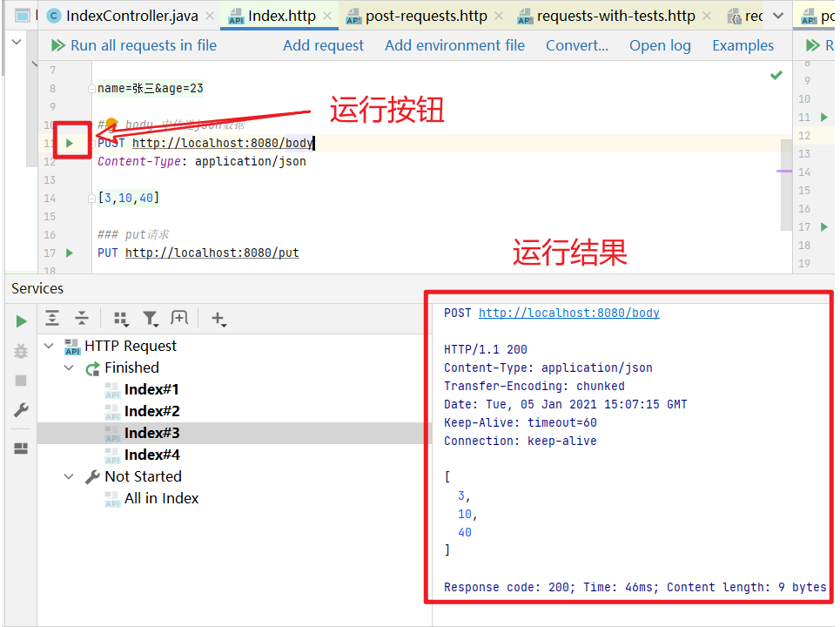Click the Services run icon
Viewport: 840px width, 627px height.
[21, 321]
